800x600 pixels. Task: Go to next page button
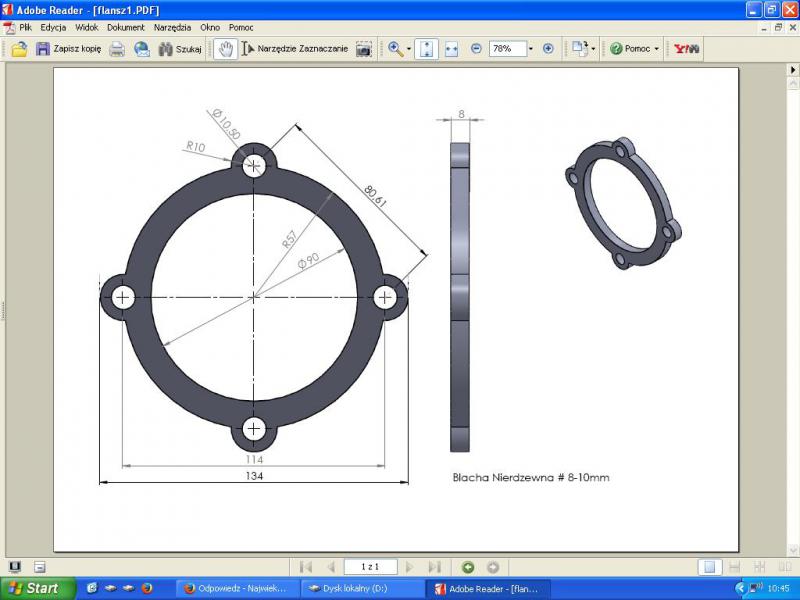click(409, 567)
